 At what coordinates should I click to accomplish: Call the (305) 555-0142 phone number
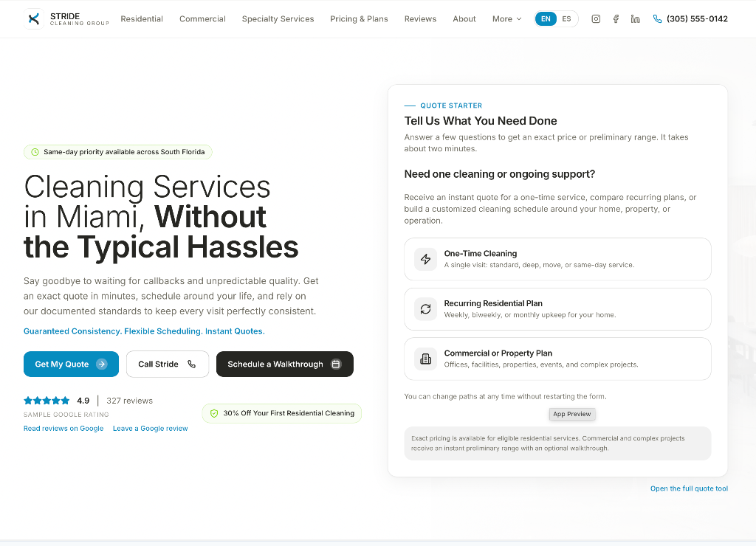click(x=697, y=18)
